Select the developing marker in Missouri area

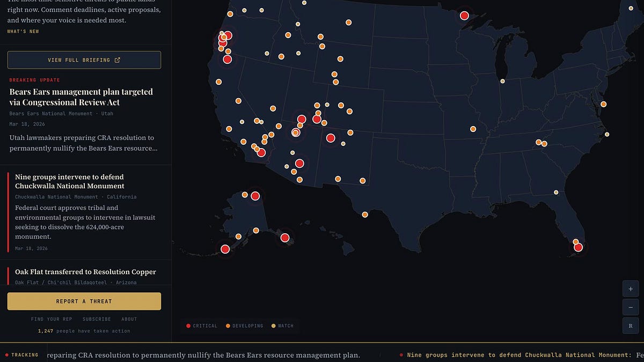pos(473,129)
